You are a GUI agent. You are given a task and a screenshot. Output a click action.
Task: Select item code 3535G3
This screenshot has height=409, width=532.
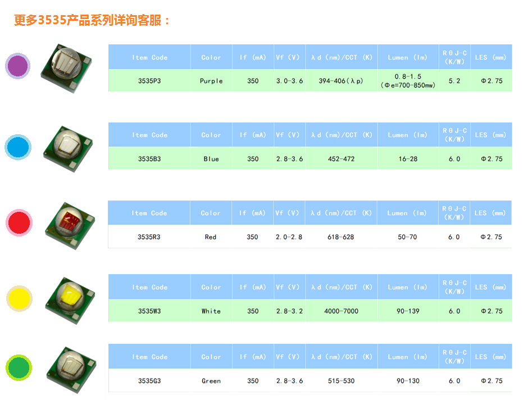[149, 381]
